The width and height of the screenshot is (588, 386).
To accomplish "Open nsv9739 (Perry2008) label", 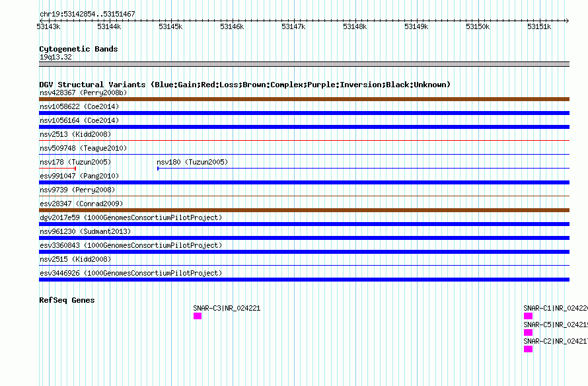I will point(77,190).
